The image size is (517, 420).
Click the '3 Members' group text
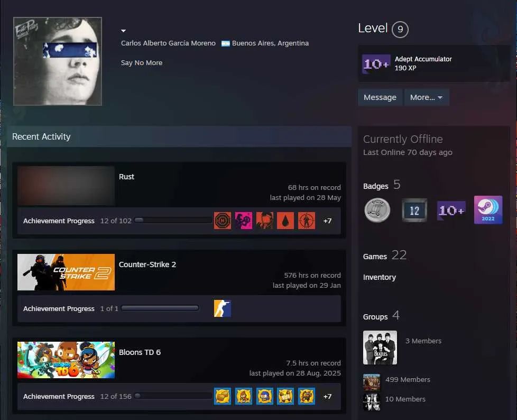pos(423,341)
